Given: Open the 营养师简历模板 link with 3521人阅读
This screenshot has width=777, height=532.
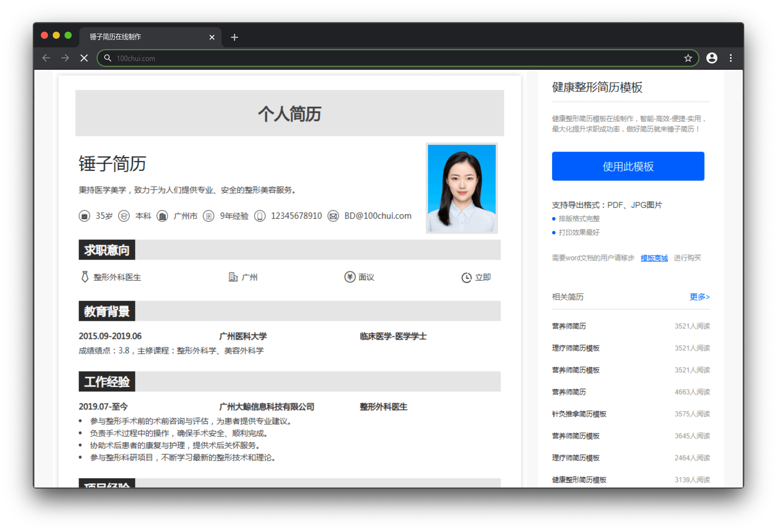Looking at the screenshot, I should [576, 370].
